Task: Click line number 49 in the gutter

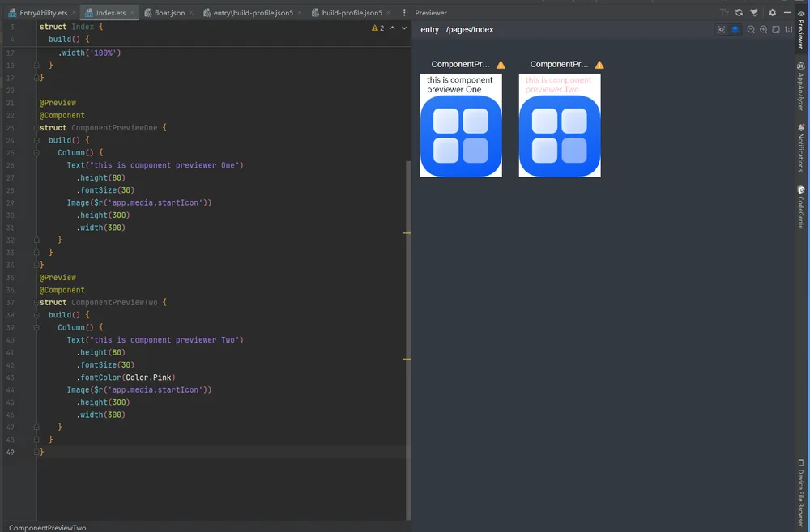Action: (x=11, y=453)
